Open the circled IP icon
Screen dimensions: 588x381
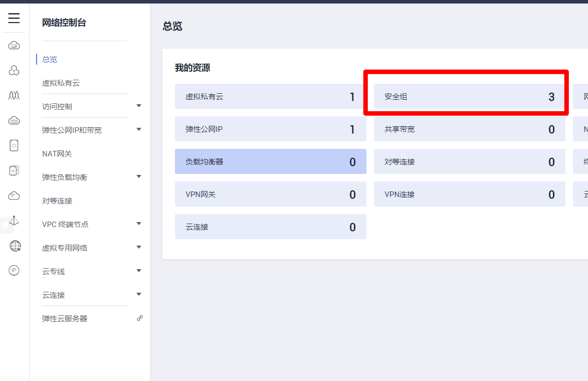(14, 270)
